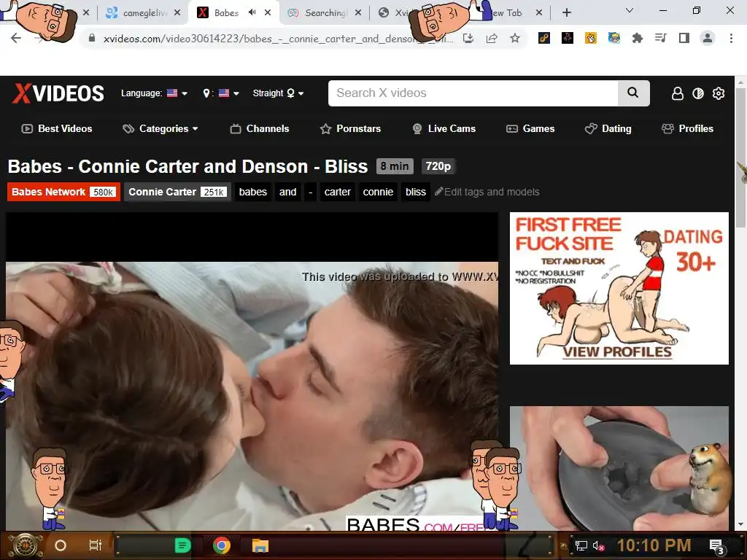Click the browser address bar URL
747x560 pixels.
[278, 39]
